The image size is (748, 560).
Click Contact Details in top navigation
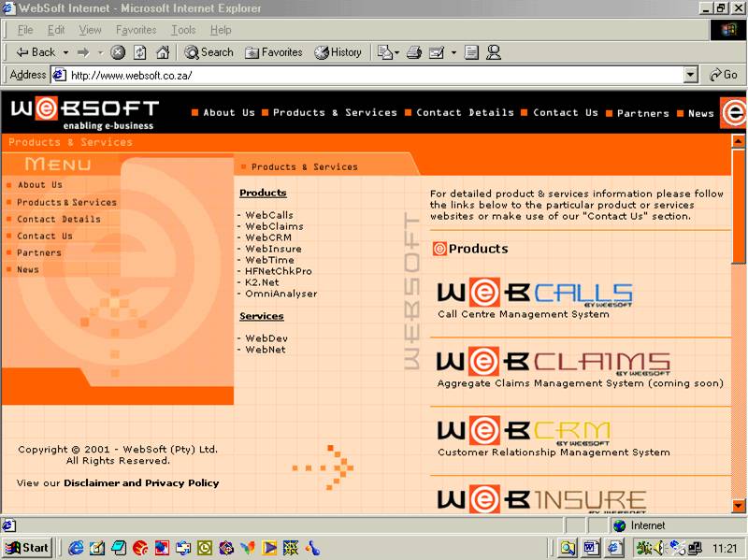click(465, 112)
